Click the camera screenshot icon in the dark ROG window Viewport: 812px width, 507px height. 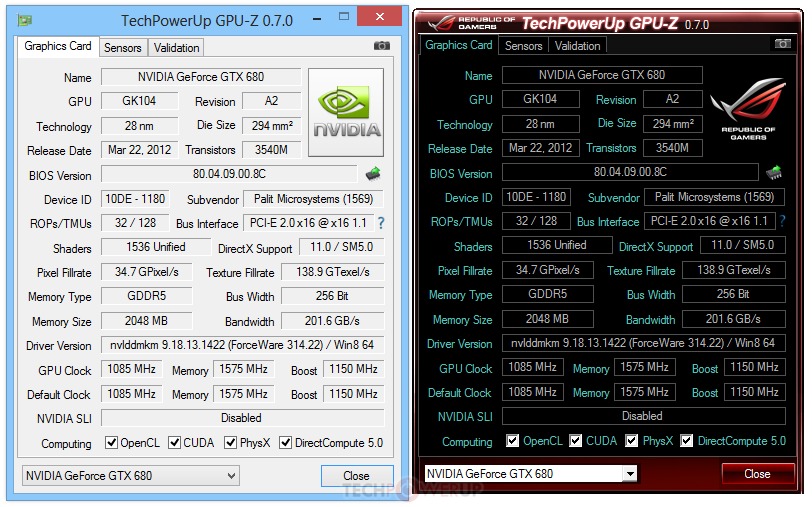pyautogui.click(x=783, y=44)
